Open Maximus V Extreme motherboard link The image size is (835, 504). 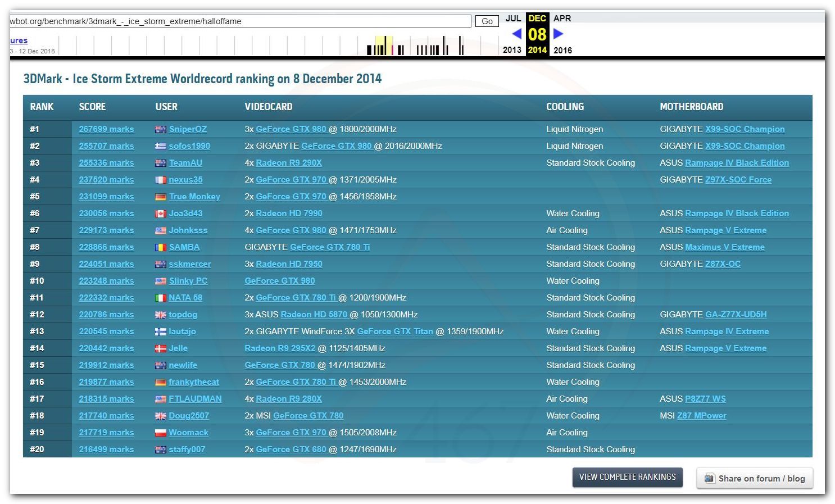tap(725, 247)
